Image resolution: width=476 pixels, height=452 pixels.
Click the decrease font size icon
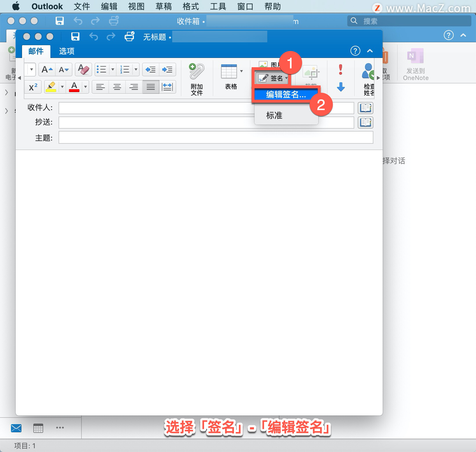[63, 70]
